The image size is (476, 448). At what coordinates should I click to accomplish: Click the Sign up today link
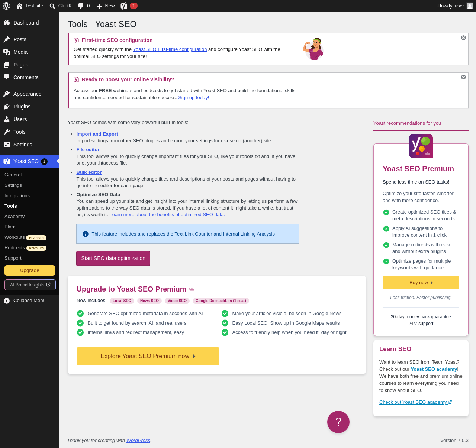click(x=193, y=98)
